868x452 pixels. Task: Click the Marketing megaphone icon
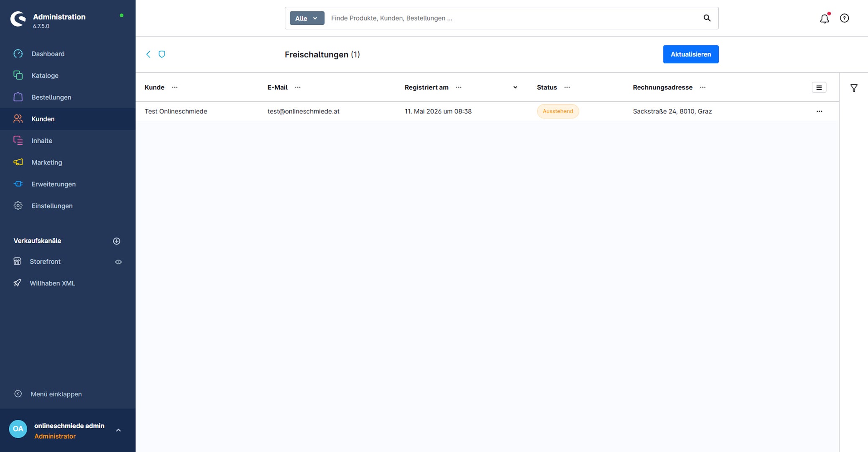18,162
